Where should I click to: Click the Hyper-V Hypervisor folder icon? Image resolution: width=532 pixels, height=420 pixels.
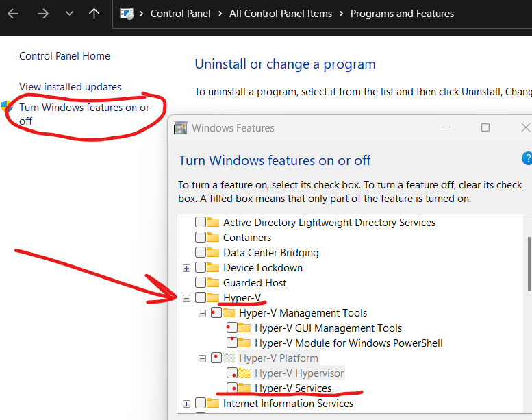point(244,373)
